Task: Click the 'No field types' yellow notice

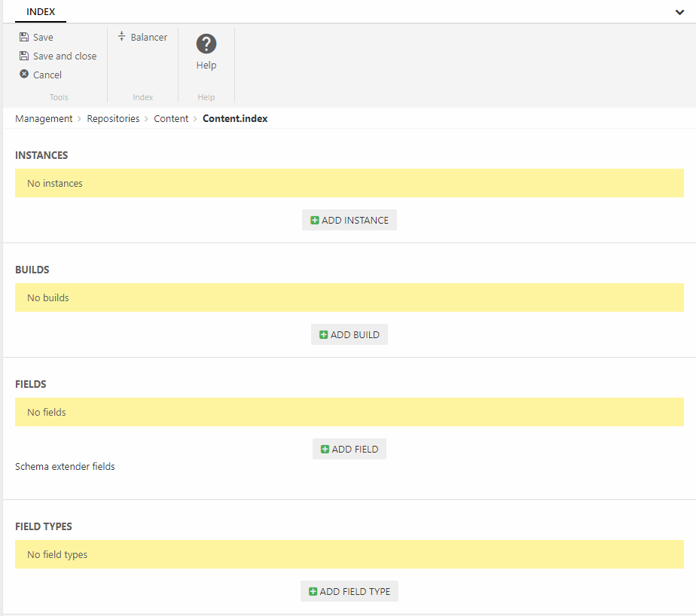Action: pos(349,554)
